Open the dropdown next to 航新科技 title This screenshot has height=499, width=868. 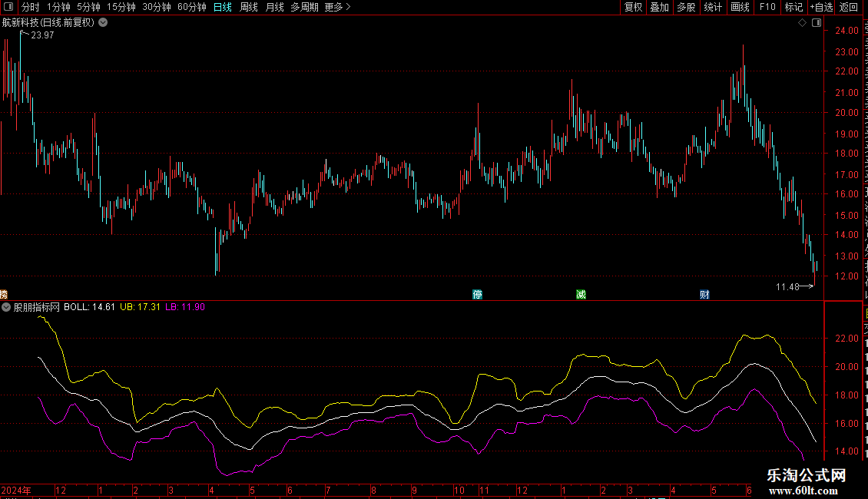pyautogui.click(x=103, y=23)
